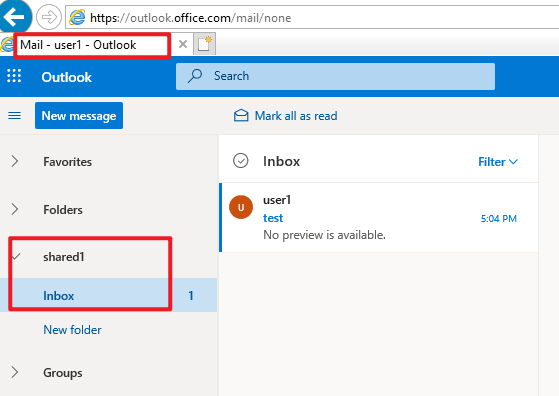
Task: Click the magnifier search icon
Action: pyautogui.click(x=195, y=76)
